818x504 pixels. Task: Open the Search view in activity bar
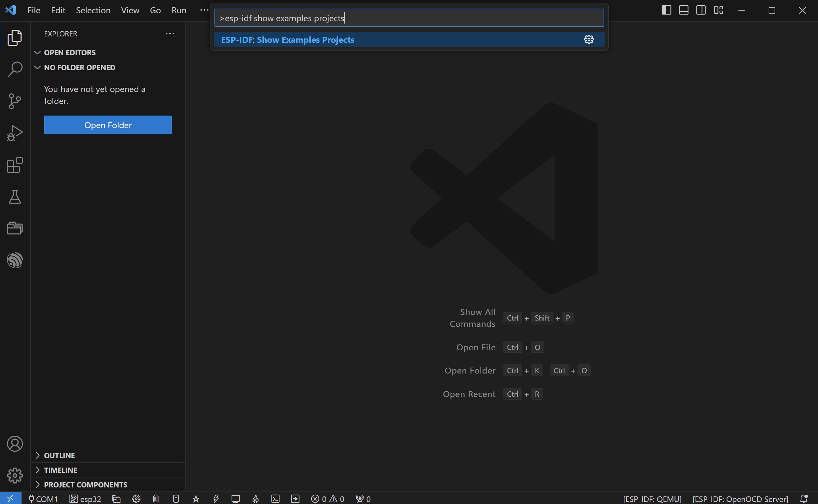15,69
